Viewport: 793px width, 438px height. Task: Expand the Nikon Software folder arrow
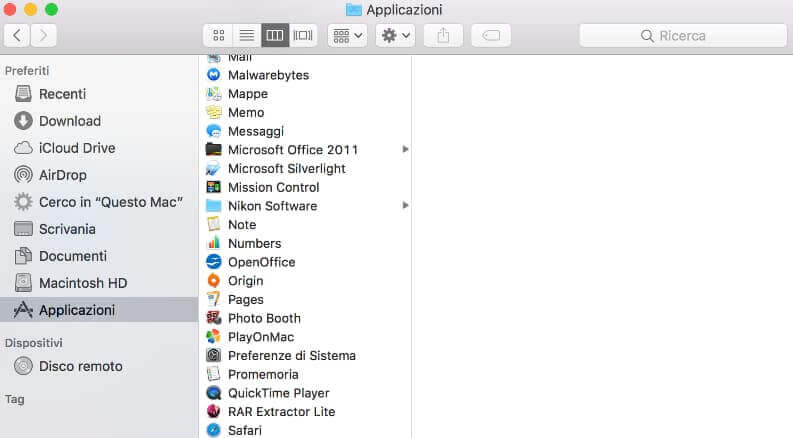[x=405, y=205]
